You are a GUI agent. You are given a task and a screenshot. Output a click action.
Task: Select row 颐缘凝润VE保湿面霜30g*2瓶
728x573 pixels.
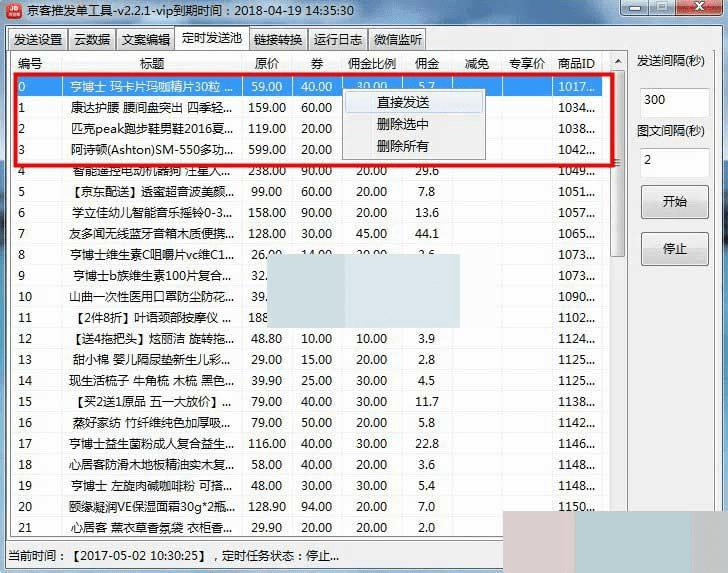308,506
